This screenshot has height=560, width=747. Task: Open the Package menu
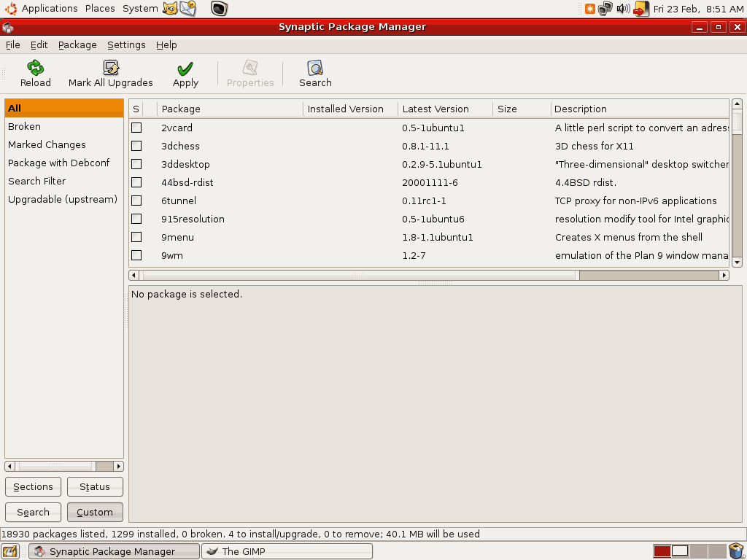pos(77,44)
